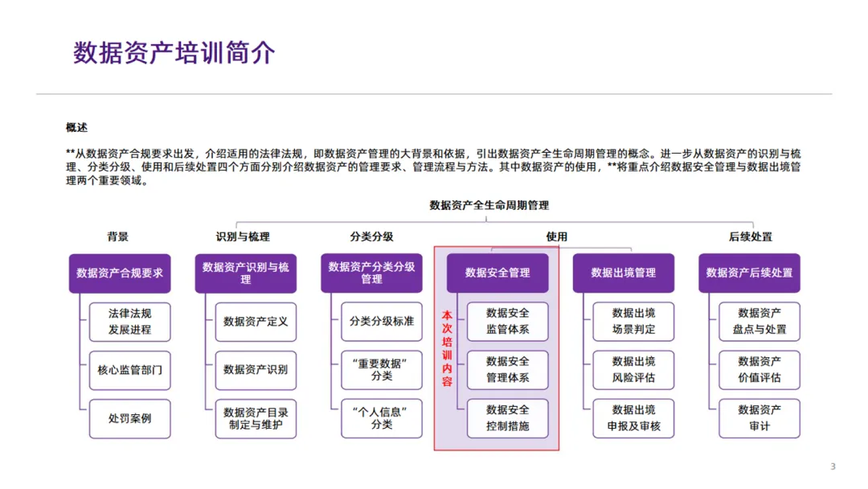Click the "重要数据"分类 box
The width and height of the screenshot is (868, 489).
pos(382,370)
